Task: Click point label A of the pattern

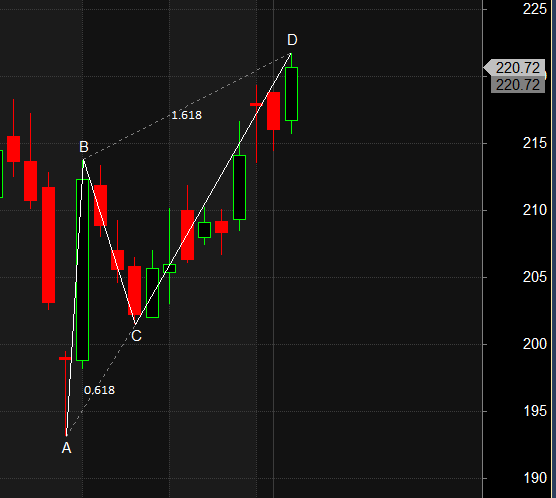Action: point(66,448)
